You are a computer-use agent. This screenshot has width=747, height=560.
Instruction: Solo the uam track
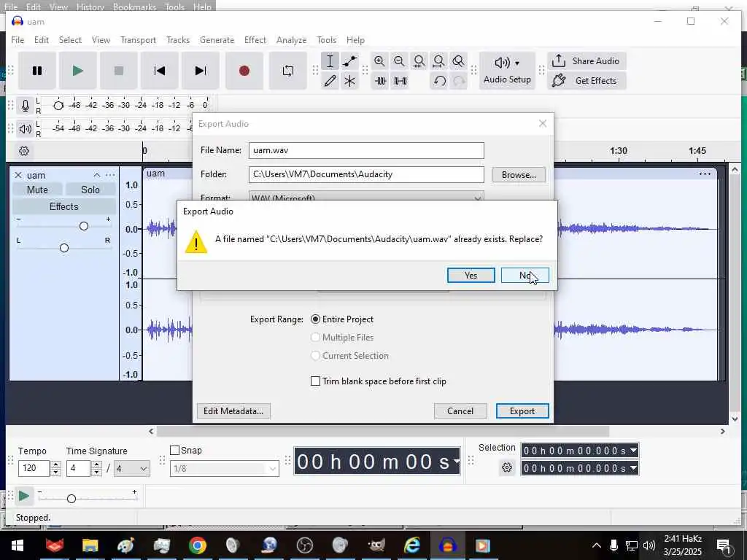click(x=90, y=190)
